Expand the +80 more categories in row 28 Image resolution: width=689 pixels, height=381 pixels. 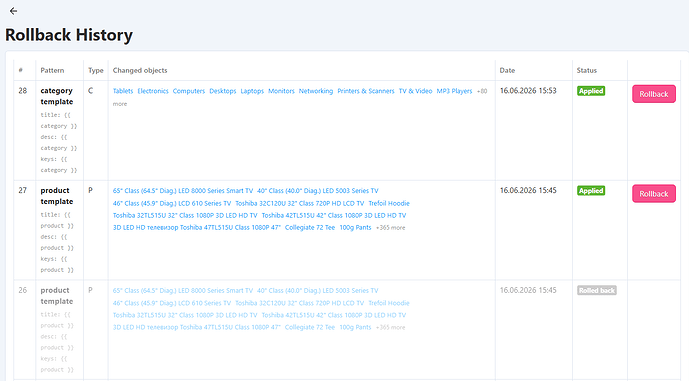click(482, 91)
